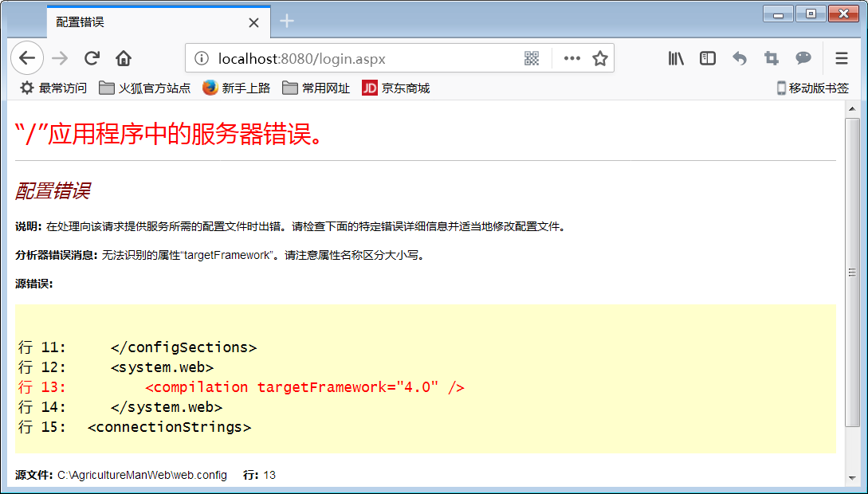Select the 配置错误 browser tab
Screen dimensions: 868x494
pos(159,22)
